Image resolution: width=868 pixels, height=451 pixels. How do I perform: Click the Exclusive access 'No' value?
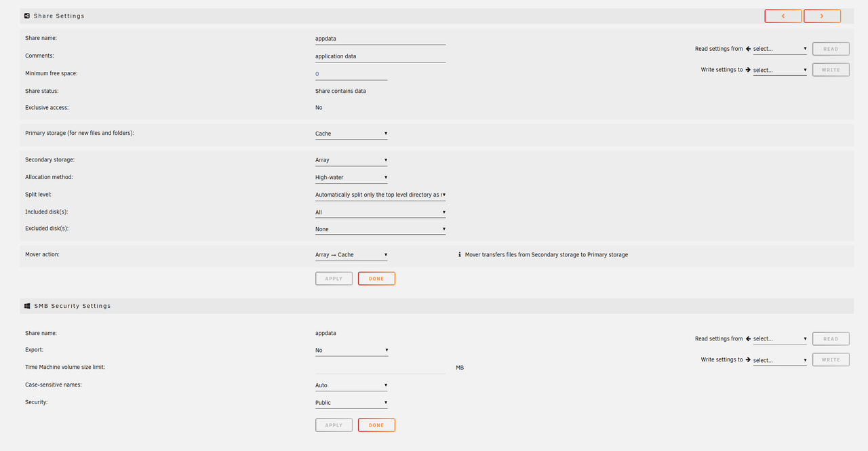pos(319,108)
